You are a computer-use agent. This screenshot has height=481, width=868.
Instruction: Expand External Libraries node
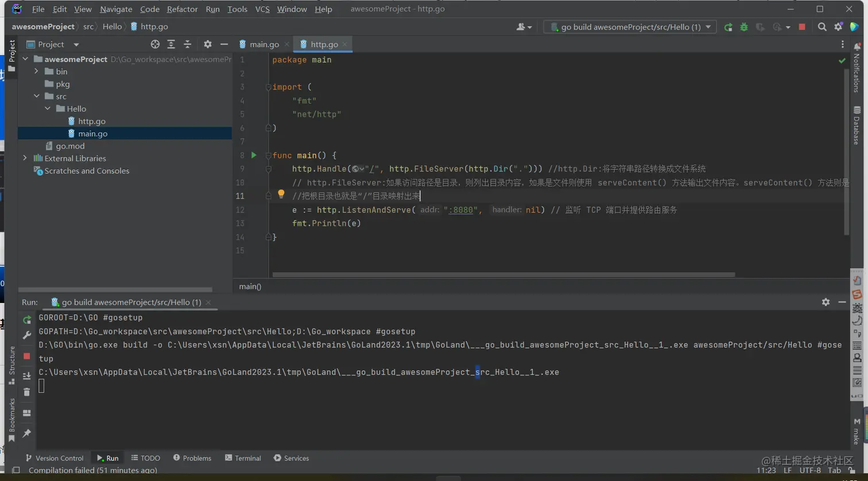(x=25, y=158)
